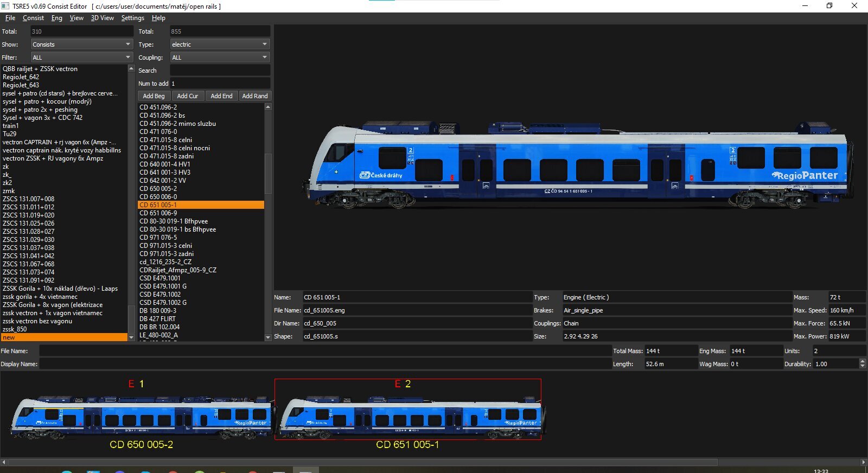868x473 pixels.
Task: Select engine 'CD 80-30 019-1 bs Bfhpvee'
Action: 201,229
